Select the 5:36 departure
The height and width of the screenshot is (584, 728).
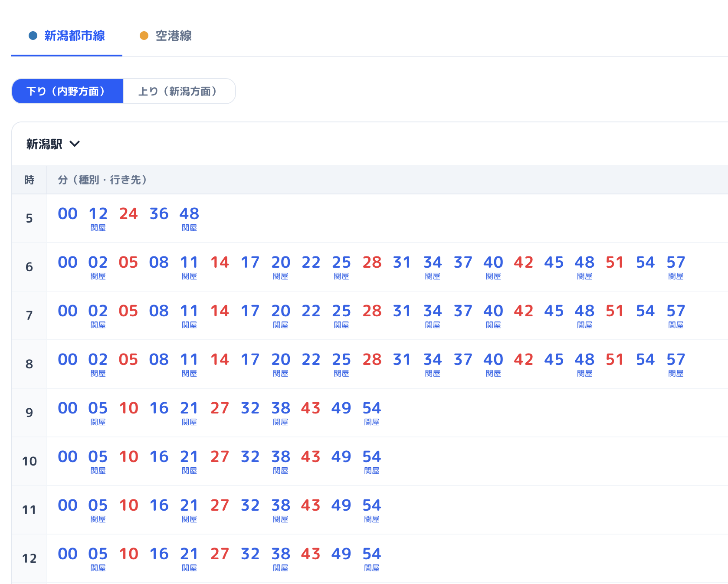point(159,213)
